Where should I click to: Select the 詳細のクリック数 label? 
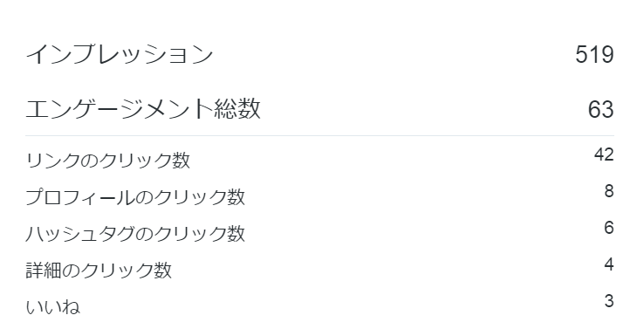click(x=99, y=271)
